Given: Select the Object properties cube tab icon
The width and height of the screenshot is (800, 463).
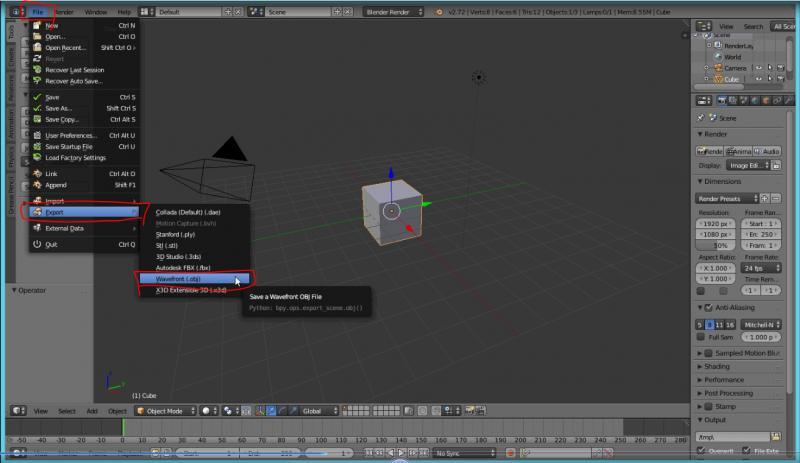Looking at the screenshot, I should (x=766, y=101).
